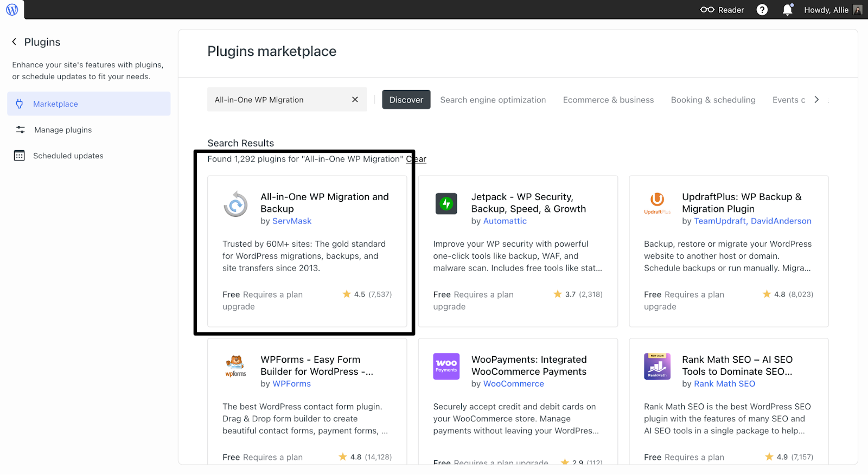
Task: Click the Jetpack plugin icon
Action: 446,204
